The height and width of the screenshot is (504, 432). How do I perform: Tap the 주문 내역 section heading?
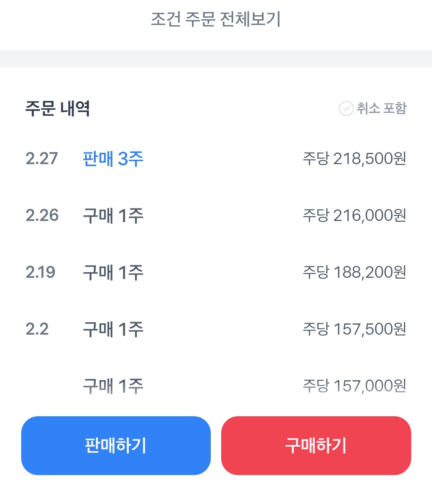point(58,108)
